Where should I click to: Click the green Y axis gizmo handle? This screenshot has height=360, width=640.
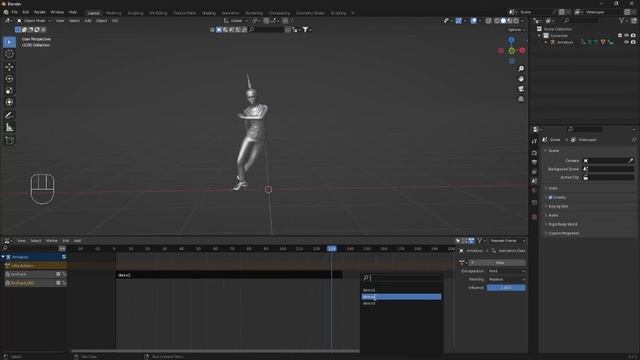click(511, 51)
